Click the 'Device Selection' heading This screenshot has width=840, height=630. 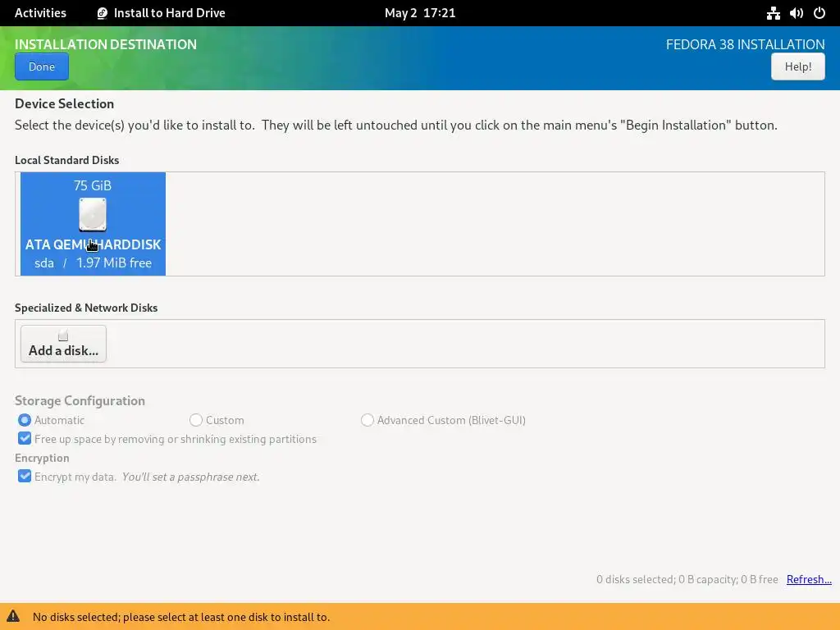[x=64, y=103]
